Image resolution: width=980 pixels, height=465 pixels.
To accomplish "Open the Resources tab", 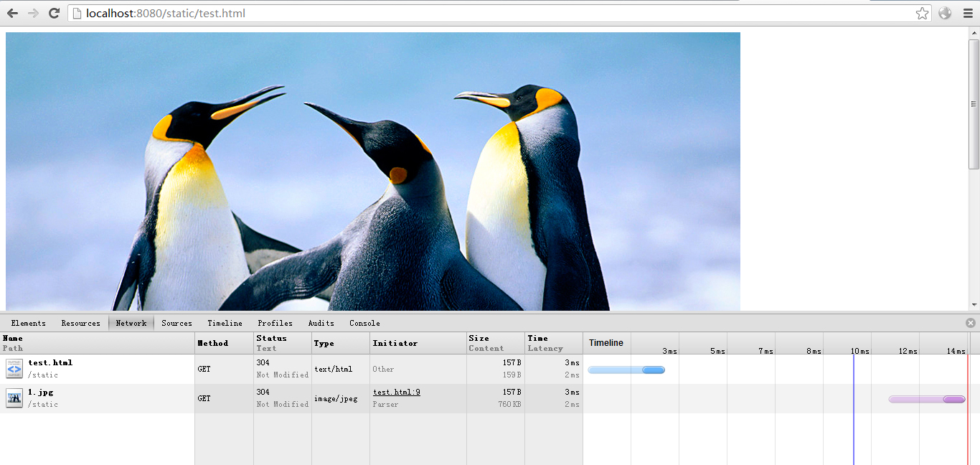I will 80,324.
